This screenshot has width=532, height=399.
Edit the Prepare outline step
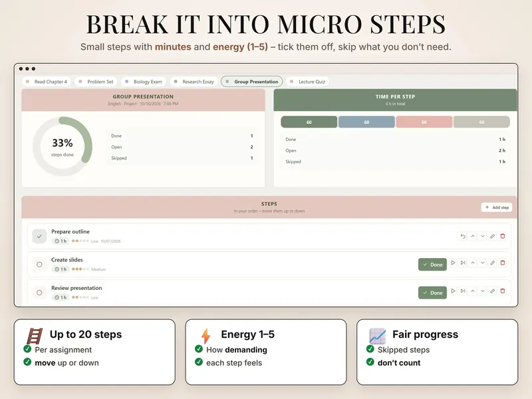492,236
